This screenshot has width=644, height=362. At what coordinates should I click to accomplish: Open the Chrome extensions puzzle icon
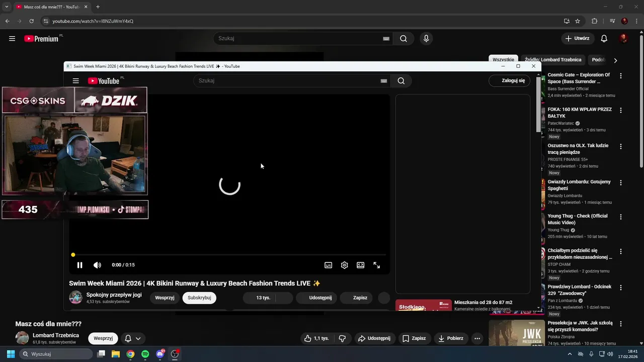click(x=595, y=21)
